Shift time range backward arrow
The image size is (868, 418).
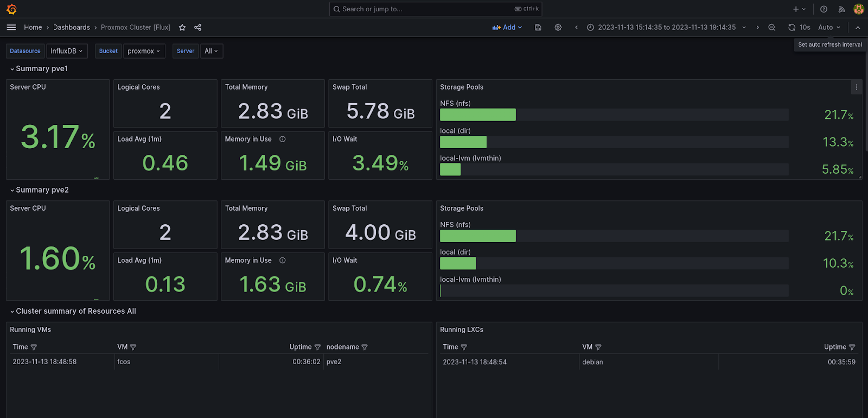576,27
